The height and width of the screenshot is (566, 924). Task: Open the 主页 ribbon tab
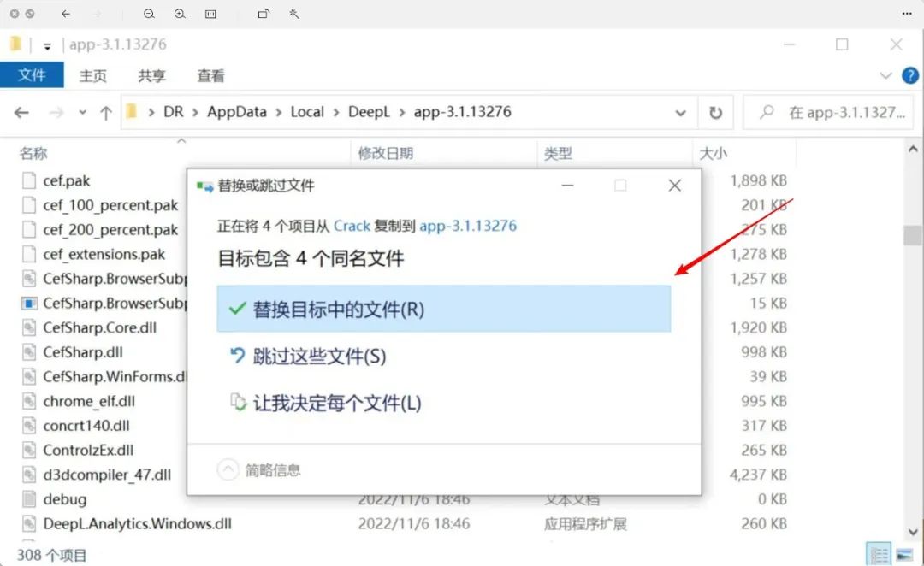pyautogui.click(x=92, y=75)
